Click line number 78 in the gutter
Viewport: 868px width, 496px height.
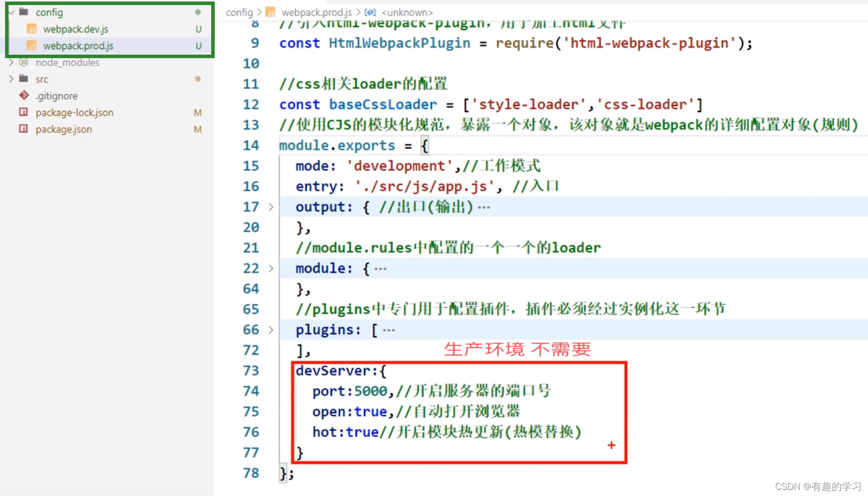(251, 473)
